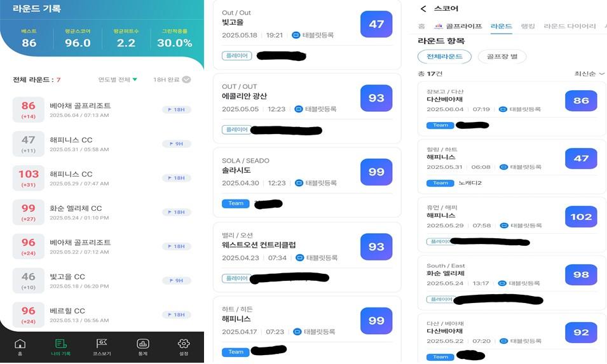
Task: Click 18H flag badge of 103 해피니스 CC
Action: point(177,178)
